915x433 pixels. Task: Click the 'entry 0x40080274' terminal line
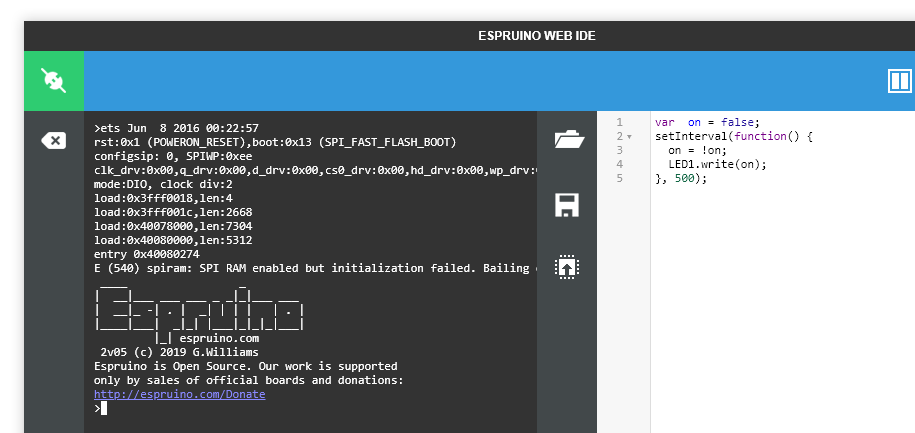click(x=146, y=254)
